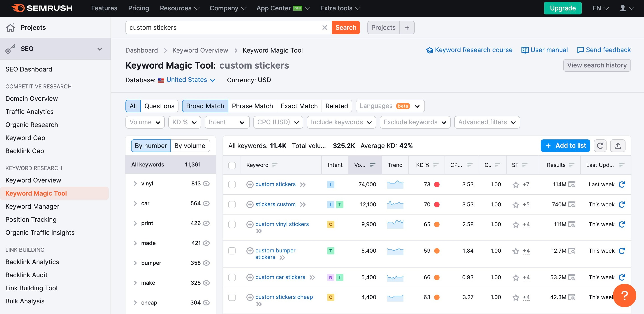Switch groups to By volume
644x314 pixels.
click(x=190, y=146)
